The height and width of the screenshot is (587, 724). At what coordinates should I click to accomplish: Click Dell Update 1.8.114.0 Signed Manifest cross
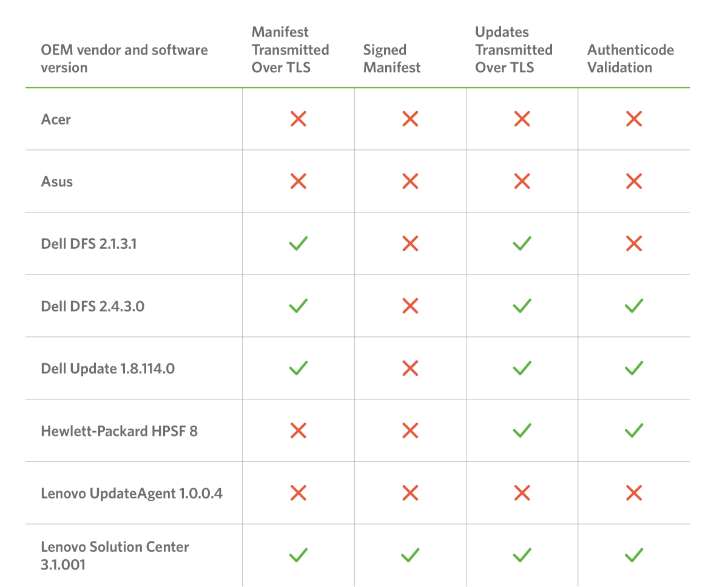pyautogui.click(x=409, y=368)
